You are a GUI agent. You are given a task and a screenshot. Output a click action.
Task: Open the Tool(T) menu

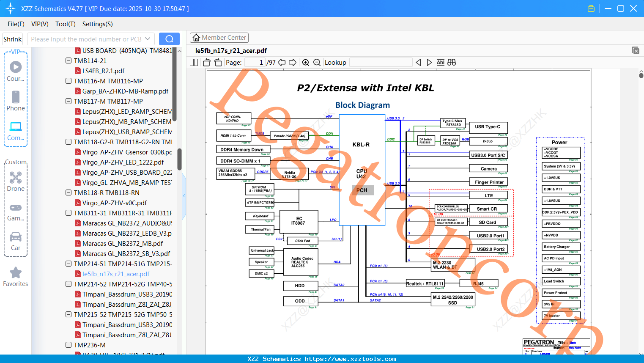(x=66, y=24)
